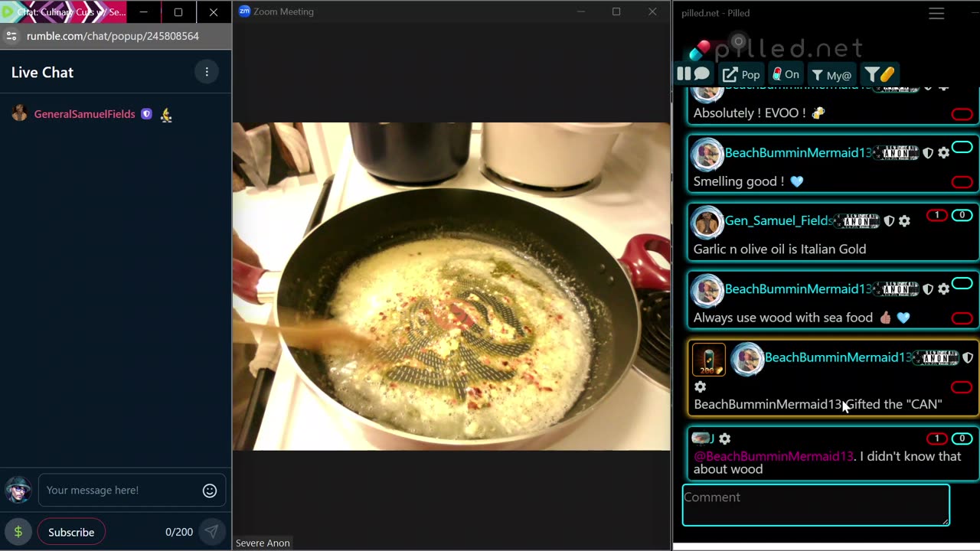Click BeachBumminMermaid13 avatar on 'Smelling good' message
The height and width of the screenshot is (551, 980).
click(707, 154)
